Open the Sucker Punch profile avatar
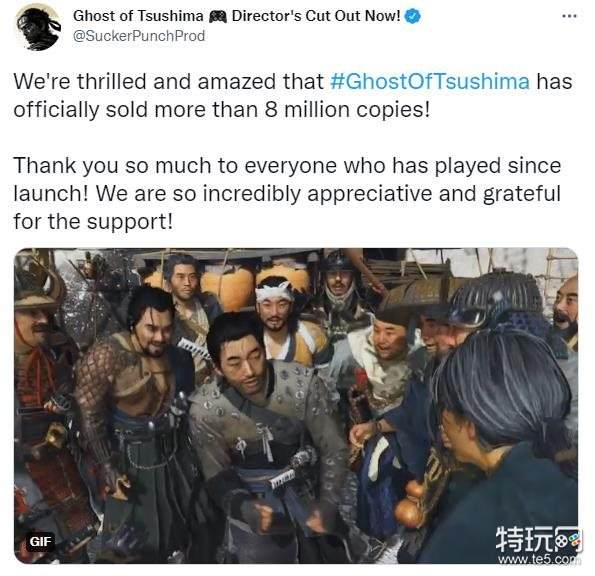 pos(38,27)
